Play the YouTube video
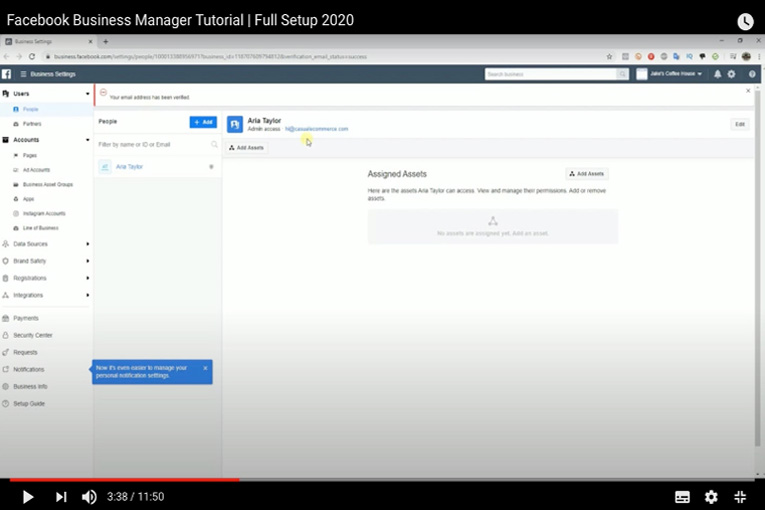Viewport: 765px width, 510px height. coord(28,497)
